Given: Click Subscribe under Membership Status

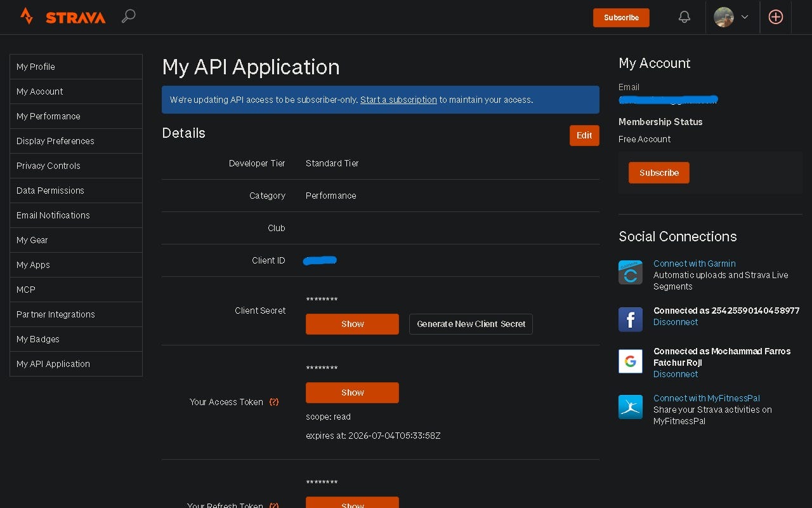Looking at the screenshot, I should pyautogui.click(x=658, y=173).
